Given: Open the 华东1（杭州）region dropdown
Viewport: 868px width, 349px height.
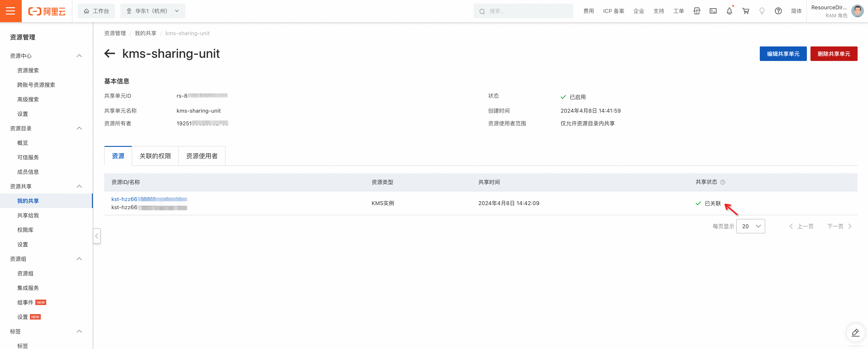Looking at the screenshot, I should (153, 11).
